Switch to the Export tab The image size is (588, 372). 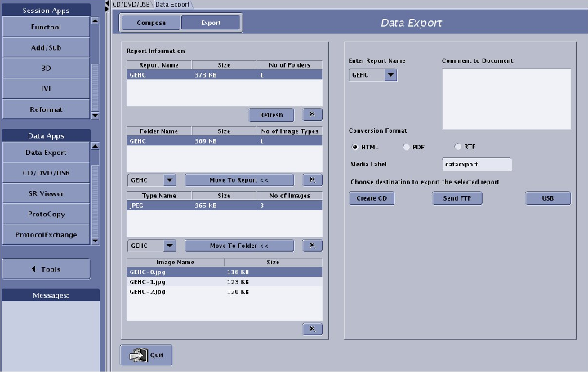point(211,23)
